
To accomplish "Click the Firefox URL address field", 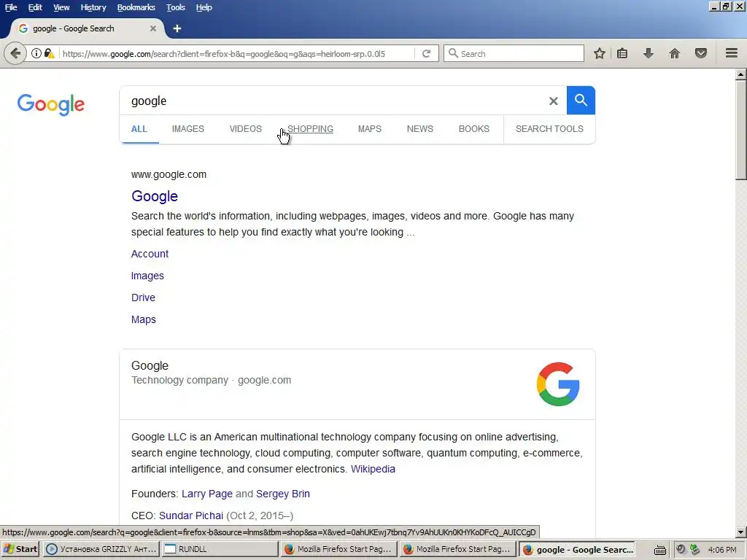I will point(237,54).
